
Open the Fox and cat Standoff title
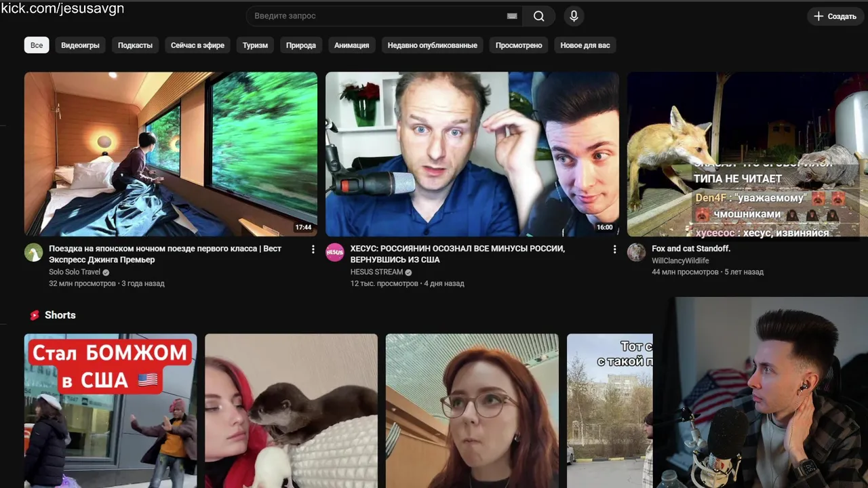tap(691, 249)
